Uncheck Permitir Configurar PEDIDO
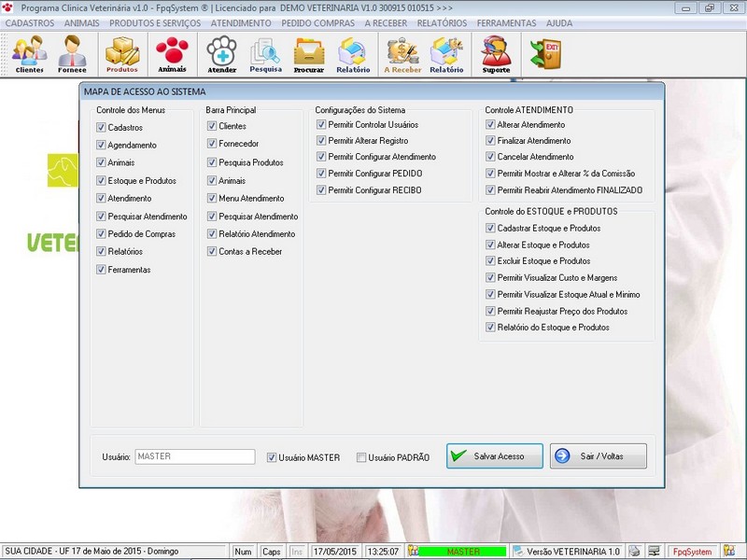 pos(321,174)
